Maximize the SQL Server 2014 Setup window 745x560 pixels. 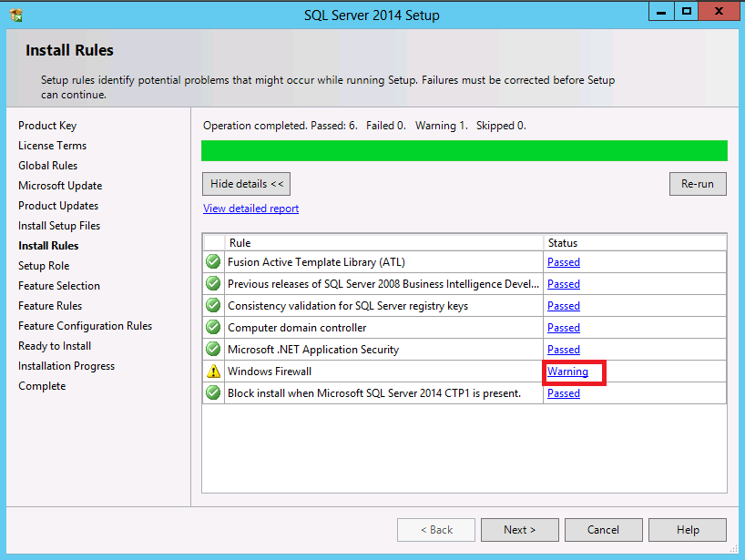686,12
